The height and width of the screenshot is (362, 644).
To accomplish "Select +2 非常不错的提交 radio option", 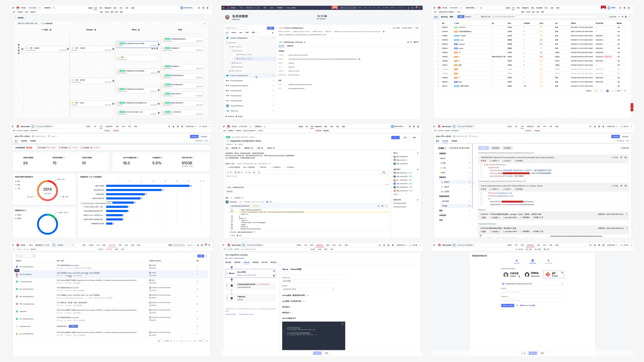I will tap(226, 167).
